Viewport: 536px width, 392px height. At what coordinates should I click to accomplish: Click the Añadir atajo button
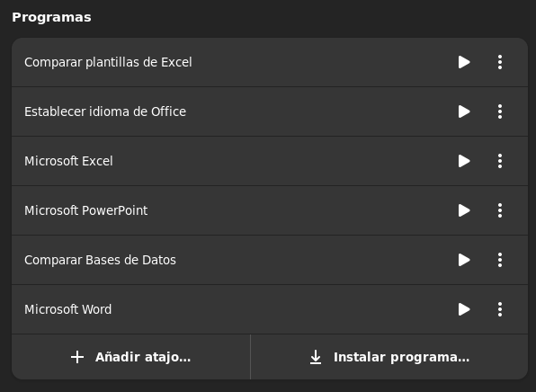coord(131,357)
